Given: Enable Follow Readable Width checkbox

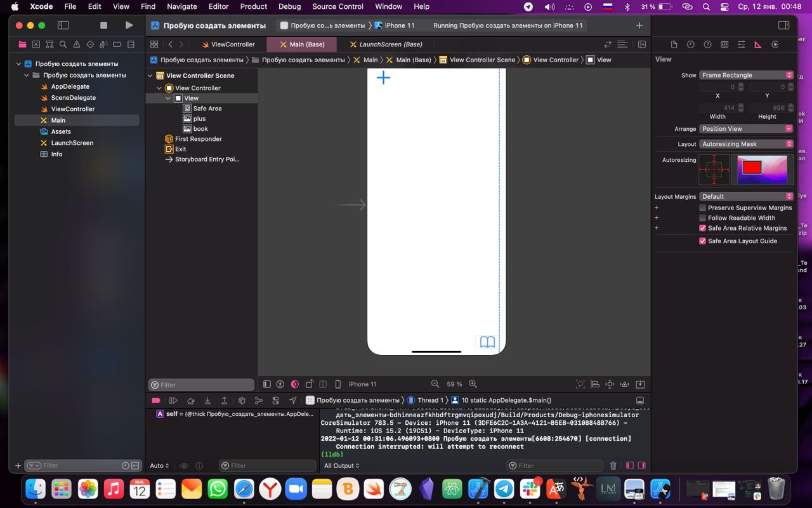Looking at the screenshot, I should (702, 218).
